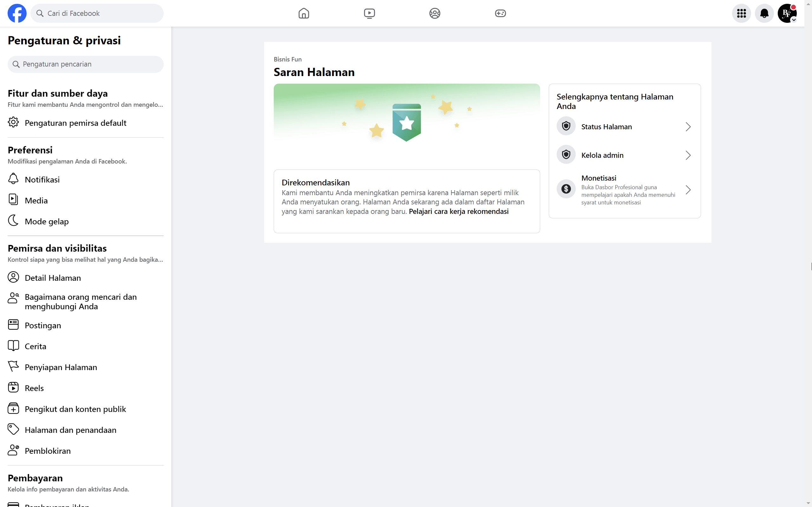Click the Cari di Facebook search field
The width and height of the screenshot is (812, 507).
tap(97, 13)
